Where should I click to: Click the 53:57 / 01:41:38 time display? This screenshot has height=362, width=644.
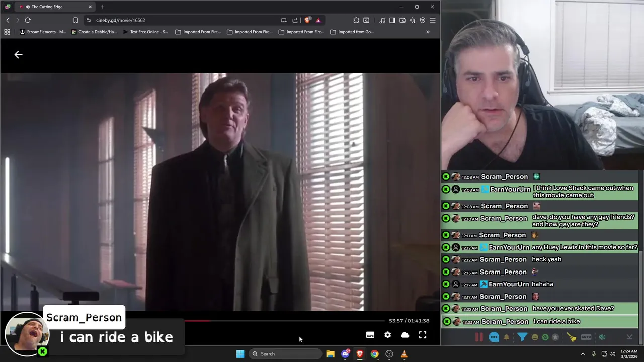tap(409, 320)
